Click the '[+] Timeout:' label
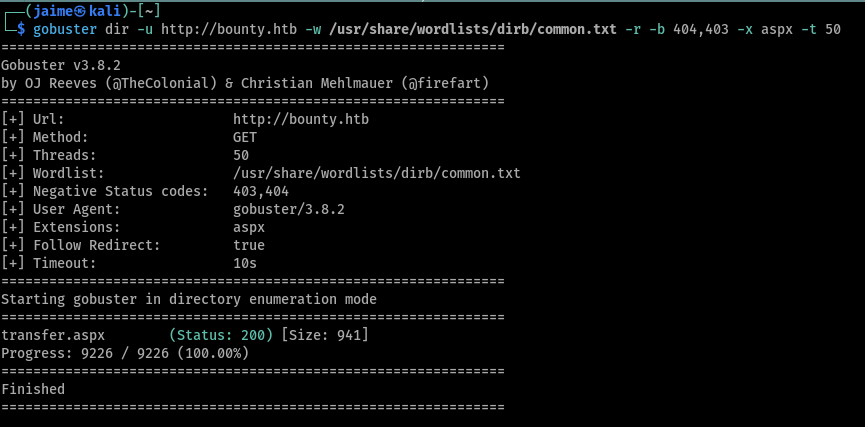Image resolution: width=865 pixels, height=427 pixels. [49, 264]
